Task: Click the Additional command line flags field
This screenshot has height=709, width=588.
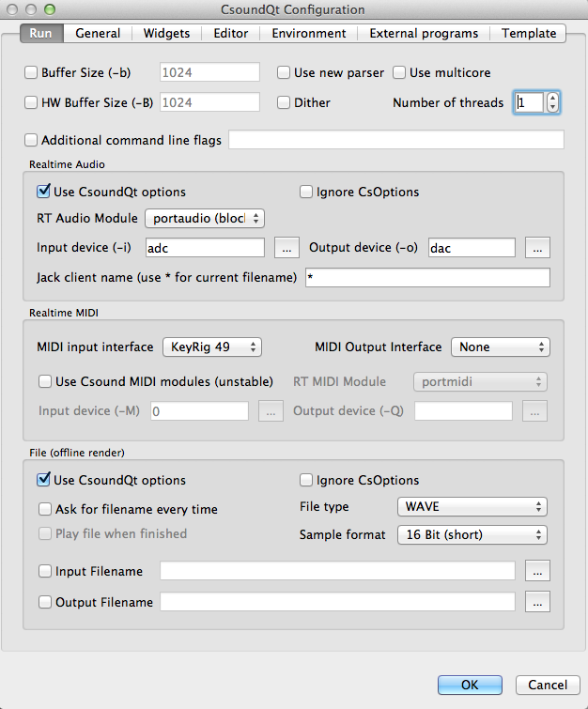Action: (x=396, y=139)
